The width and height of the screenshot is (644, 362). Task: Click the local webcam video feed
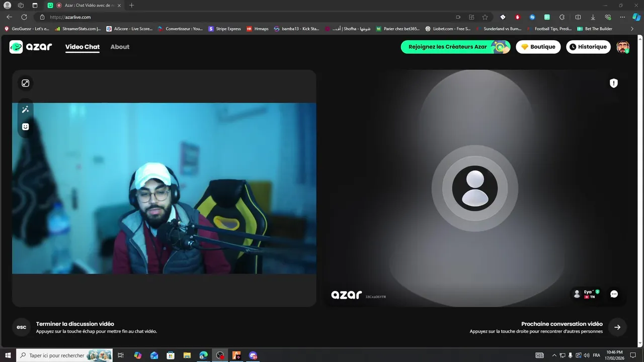(164, 189)
